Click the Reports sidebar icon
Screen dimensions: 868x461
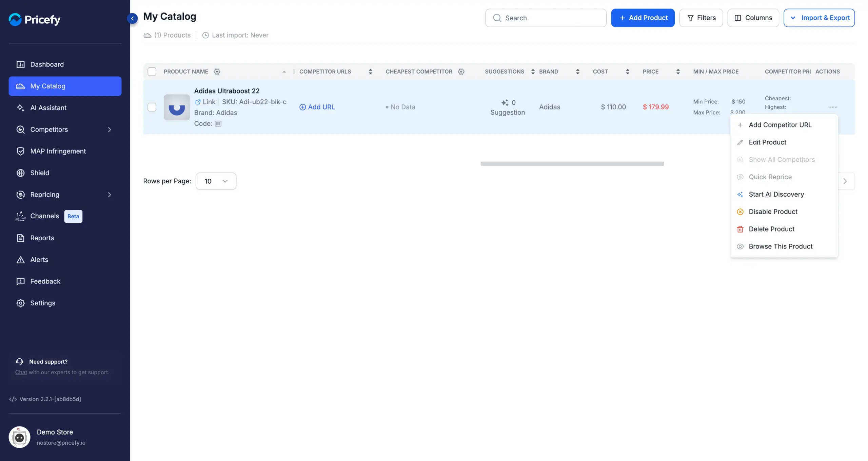21,238
